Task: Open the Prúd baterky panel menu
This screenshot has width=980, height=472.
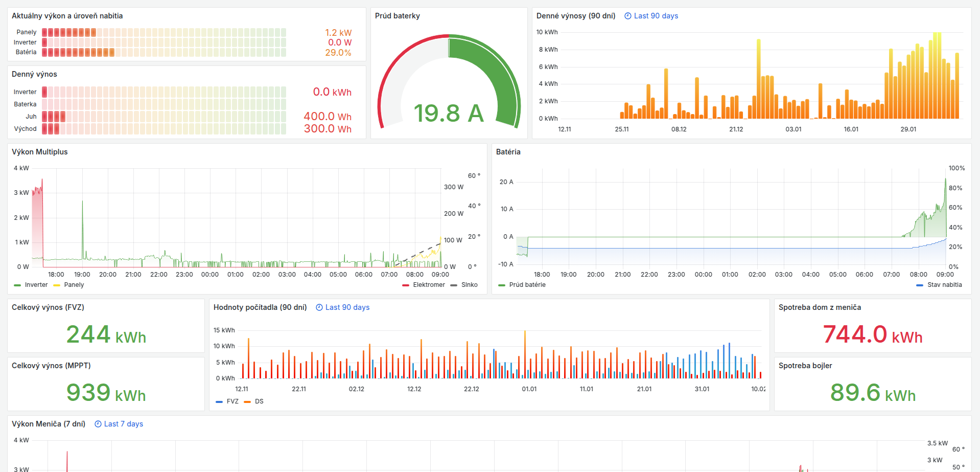Action: coord(397,16)
